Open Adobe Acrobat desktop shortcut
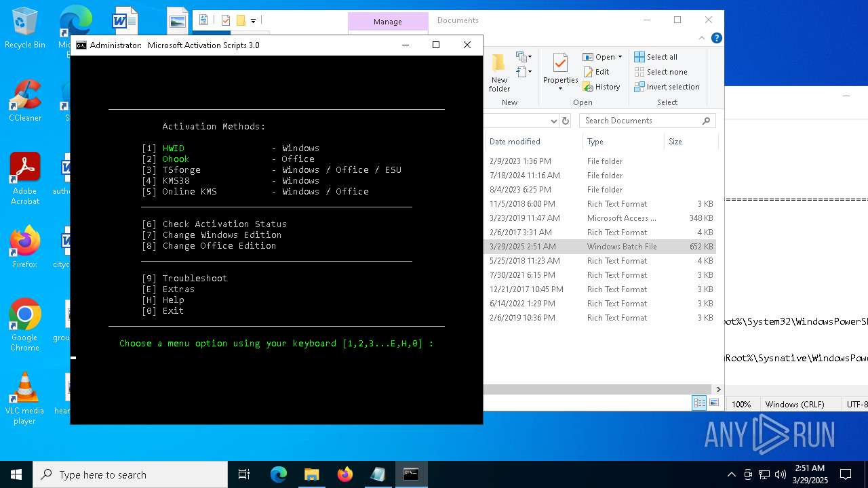Viewport: 868px width, 488px height. click(x=25, y=179)
